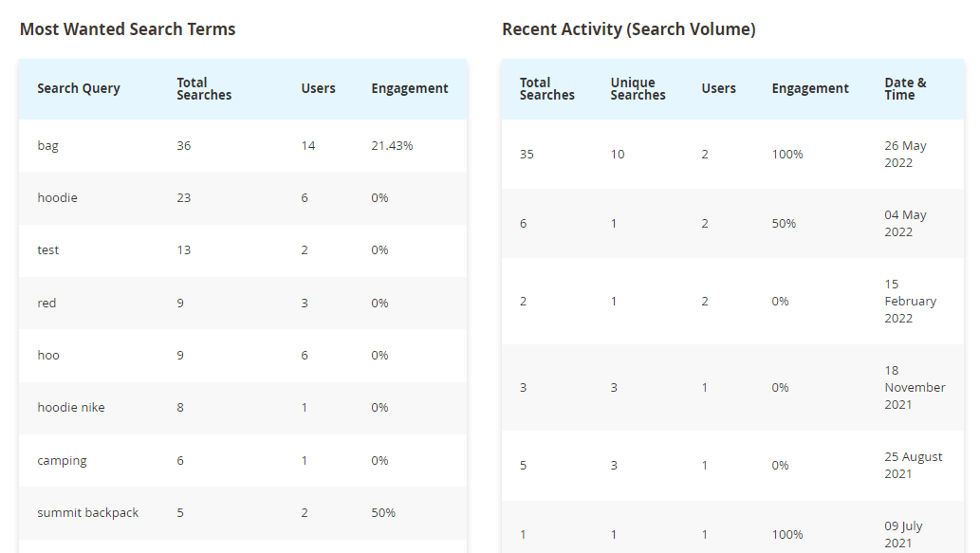The width and height of the screenshot is (980, 553).
Task: Click the 21.43% engagement value for bag
Action: 392,145
